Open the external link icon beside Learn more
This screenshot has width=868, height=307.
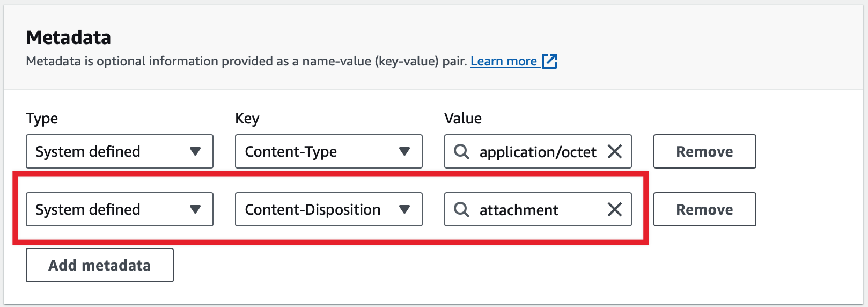click(549, 61)
